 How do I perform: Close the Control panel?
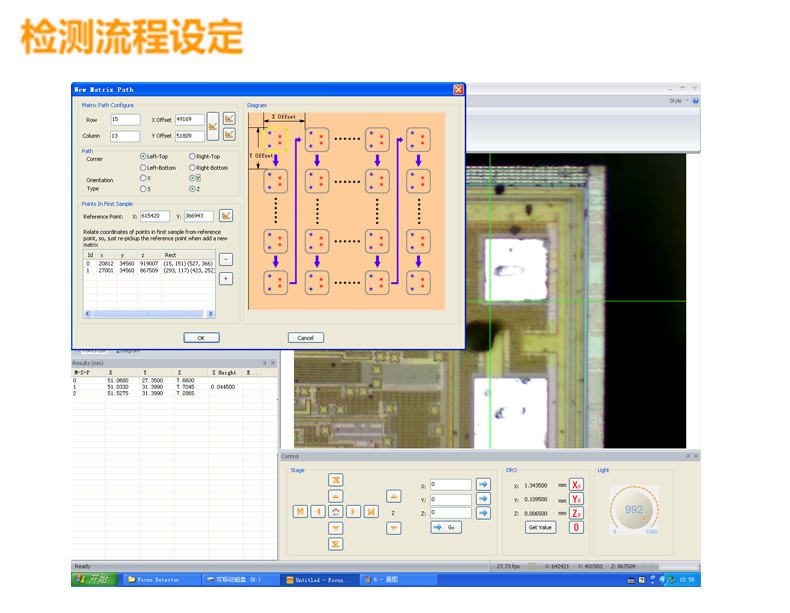click(x=696, y=456)
